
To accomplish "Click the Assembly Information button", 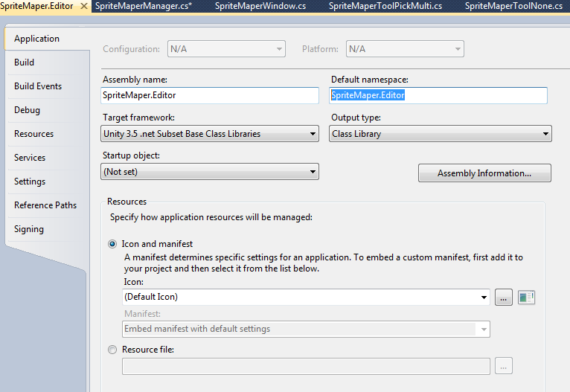I will 484,173.
